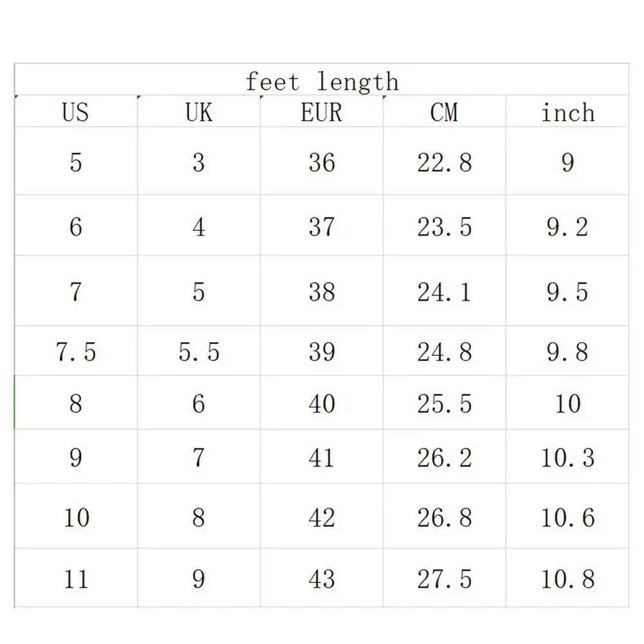The height and width of the screenshot is (644, 644).
Task: Select the 26.8 CM cell
Action: (x=445, y=517)
